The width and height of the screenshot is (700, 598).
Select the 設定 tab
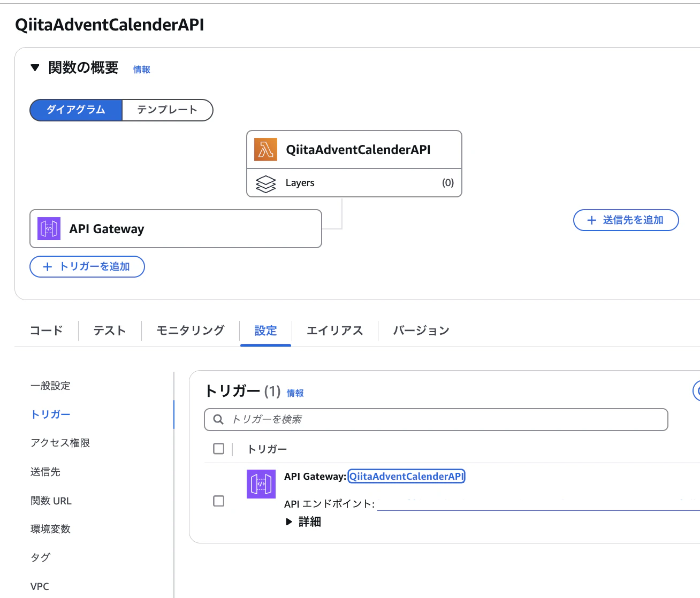pyautogui.click(x=265, y=331)
